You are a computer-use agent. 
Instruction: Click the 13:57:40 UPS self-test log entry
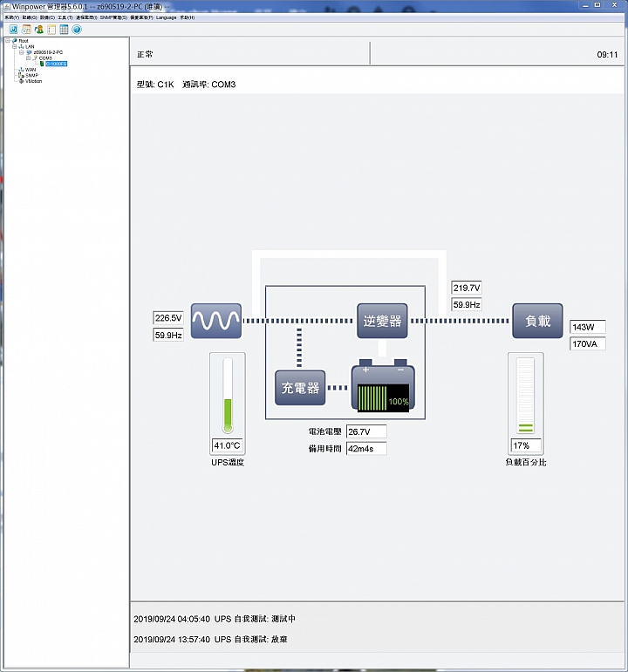pos(210,640)
